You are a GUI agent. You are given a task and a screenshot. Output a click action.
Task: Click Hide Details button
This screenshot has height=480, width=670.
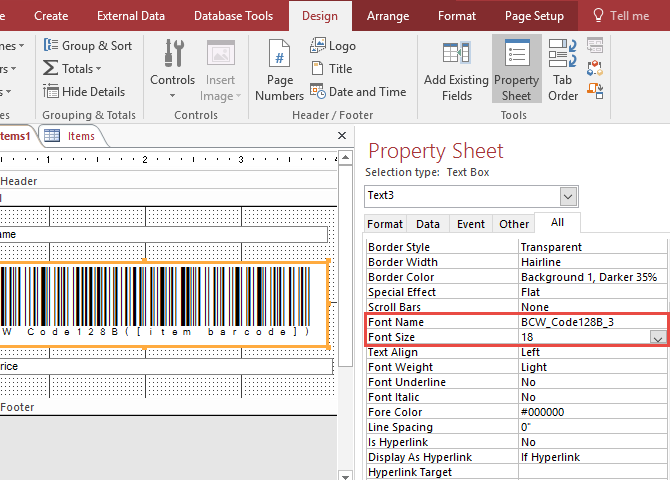[x=84, y=91]
